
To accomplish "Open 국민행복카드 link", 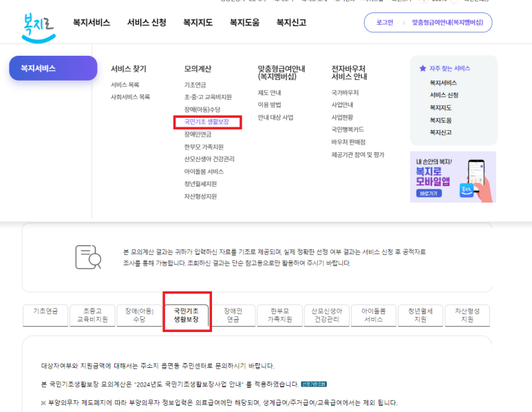I will click(x=348, y=130).
